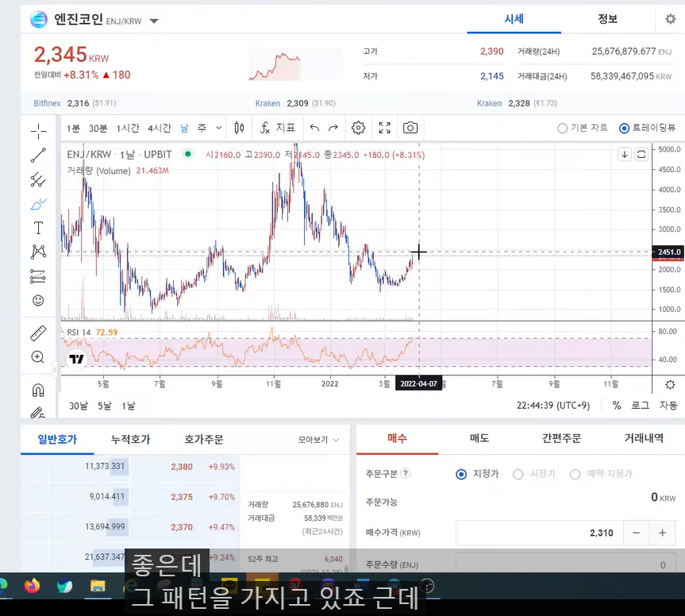This screenshot has width=685, height=616.
Task: Open Firefox from the taskbar
Action: 32,585
